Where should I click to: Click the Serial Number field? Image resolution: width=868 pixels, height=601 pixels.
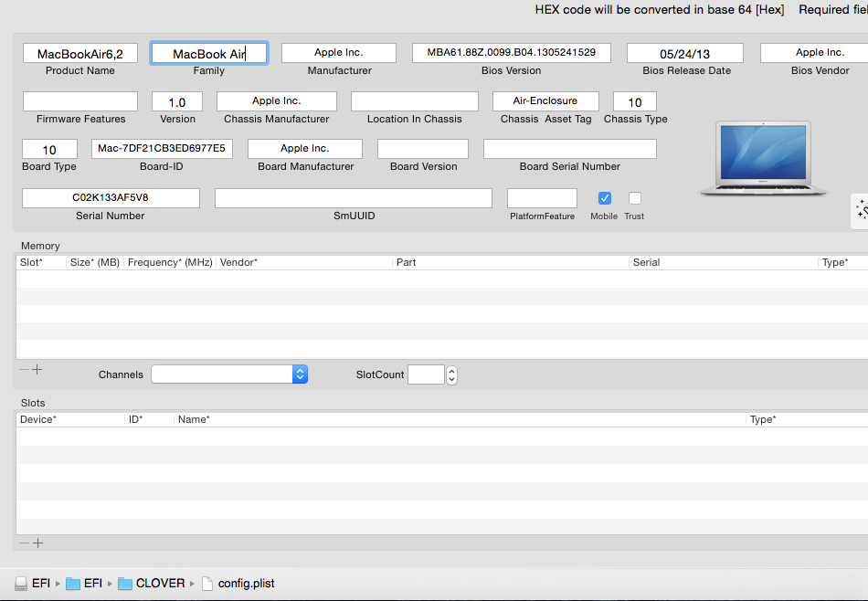(x=111, y=197)
